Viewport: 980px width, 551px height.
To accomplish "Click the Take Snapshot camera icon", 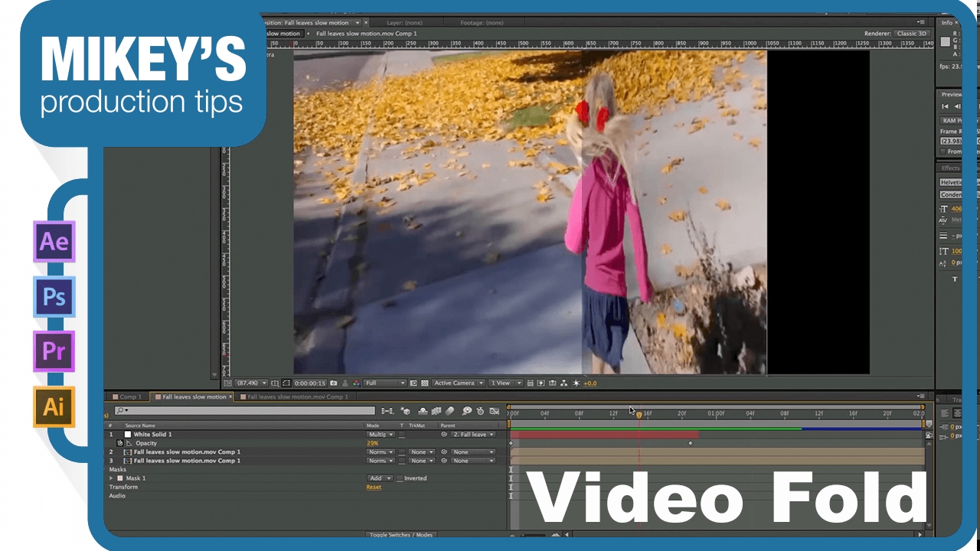I will [334, 383].
